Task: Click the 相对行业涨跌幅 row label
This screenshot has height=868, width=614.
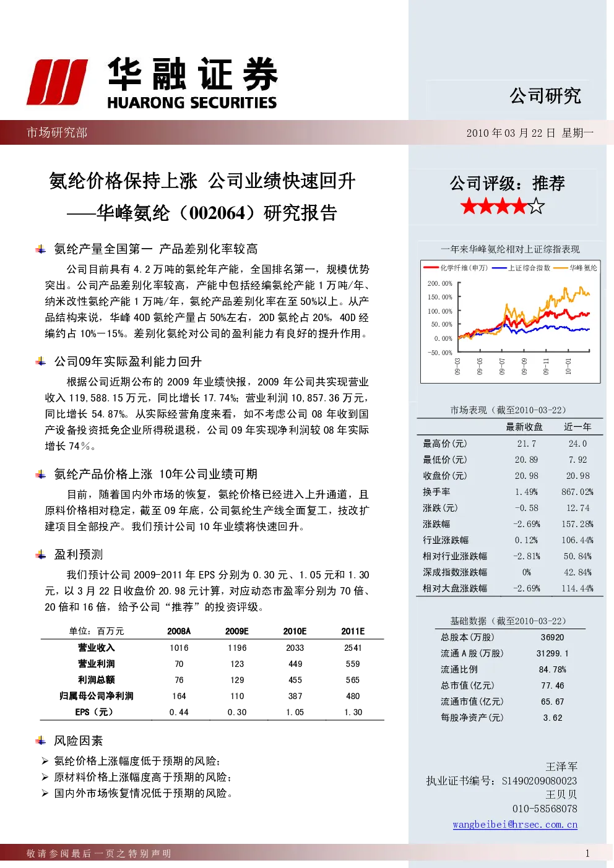Action: coord(455,556)
